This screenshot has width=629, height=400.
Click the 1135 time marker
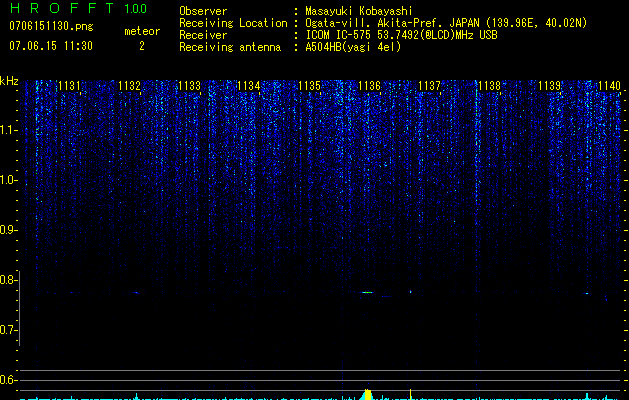click(309, 86)
